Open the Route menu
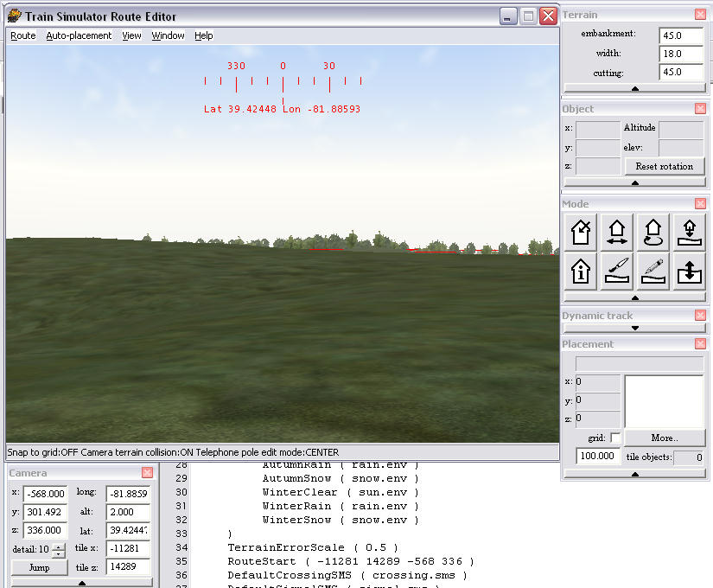The height and width of the screenshot is (588, 713). point(23,35)
